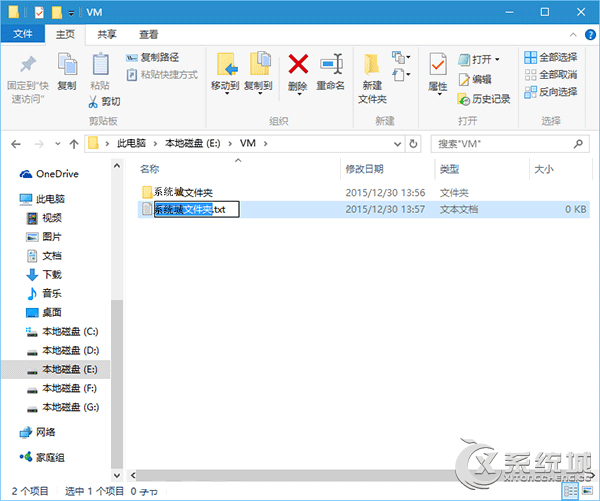Switch to Details view icon in status bar

click(570, 491)
